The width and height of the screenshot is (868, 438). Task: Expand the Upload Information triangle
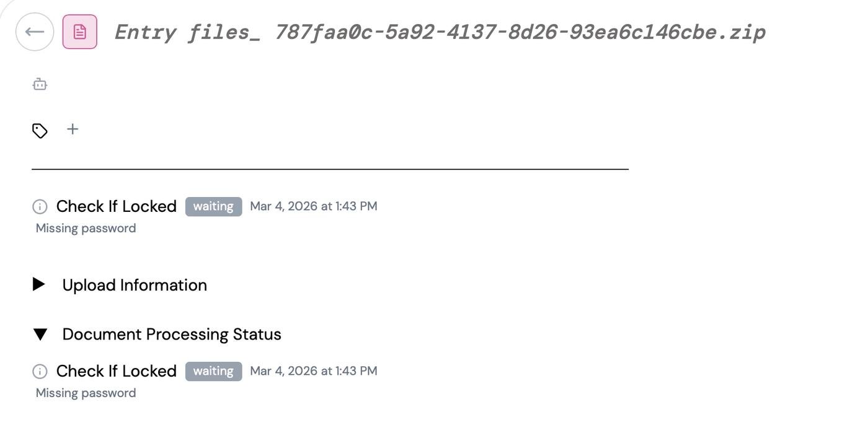click(x=39, y=284)
